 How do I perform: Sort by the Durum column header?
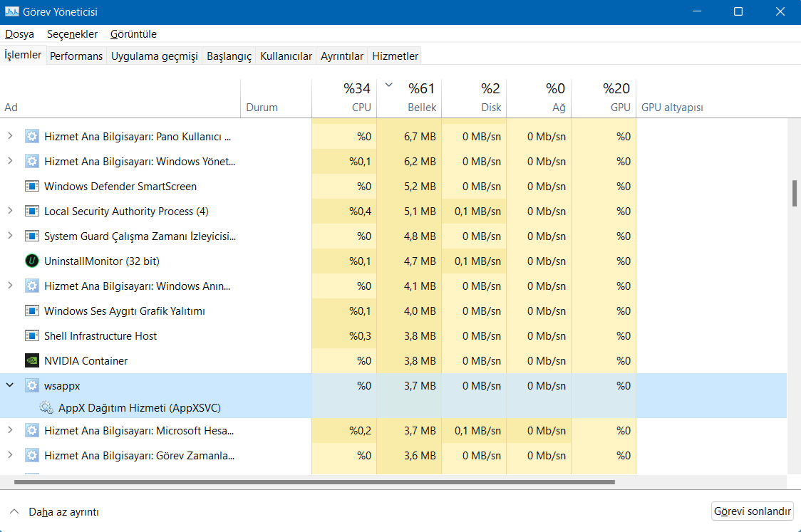click(x=276, y=98)
